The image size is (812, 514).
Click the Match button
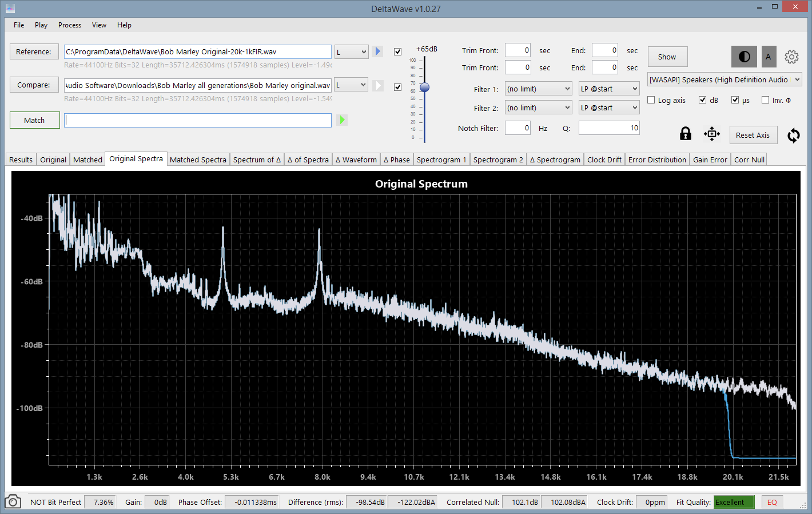pyautogui.click(x=34, y=120)
